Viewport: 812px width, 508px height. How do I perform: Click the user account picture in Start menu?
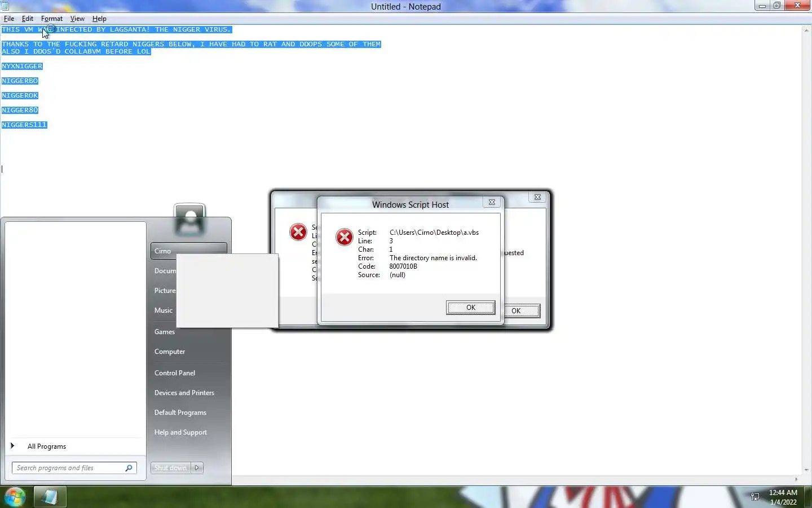[x=189, y=220]
